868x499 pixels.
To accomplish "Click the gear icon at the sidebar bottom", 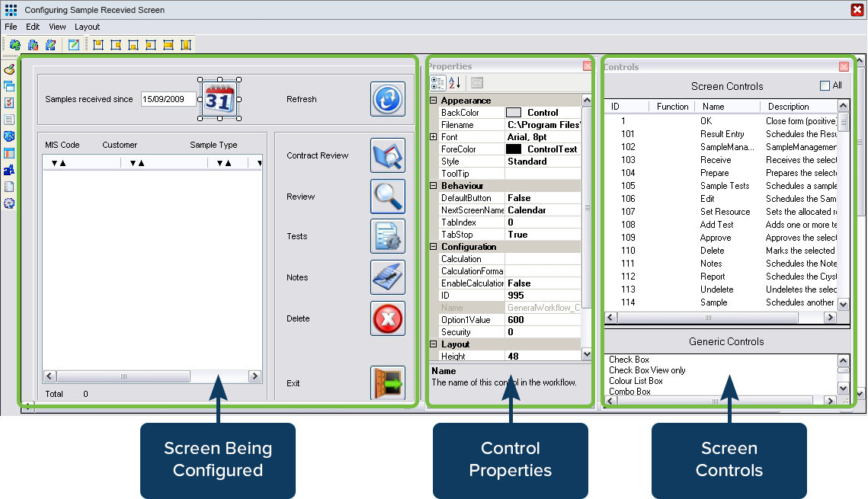I will (x=9, y=203).
